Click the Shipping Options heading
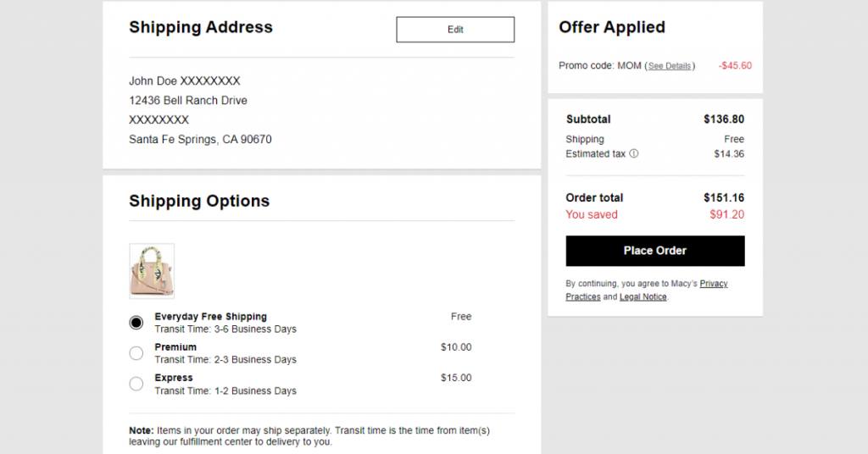The width and height of the screenshot is (868, 454). click(199, 201)
